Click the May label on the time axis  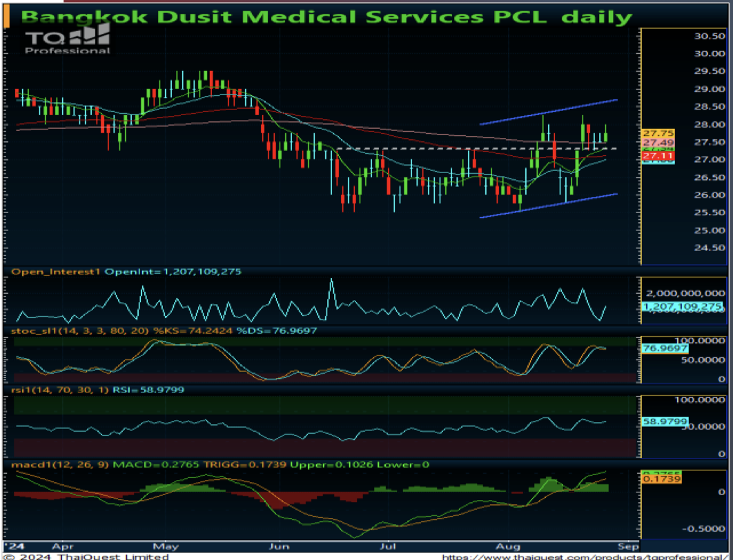[x=166, y=546]
